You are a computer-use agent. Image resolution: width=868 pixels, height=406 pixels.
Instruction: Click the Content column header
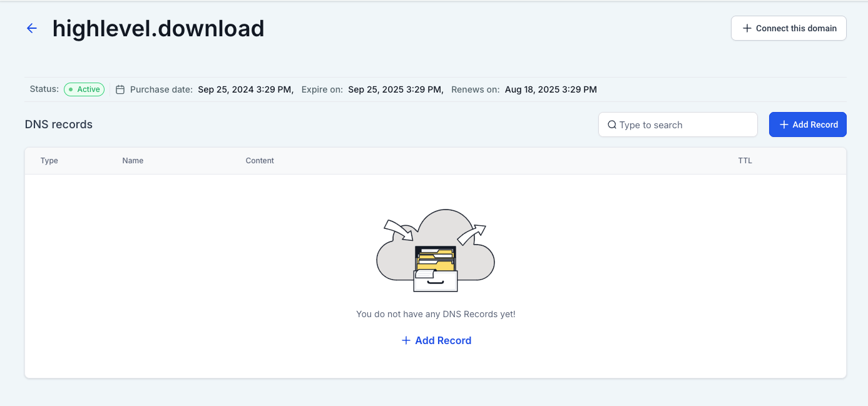[260, 161]
